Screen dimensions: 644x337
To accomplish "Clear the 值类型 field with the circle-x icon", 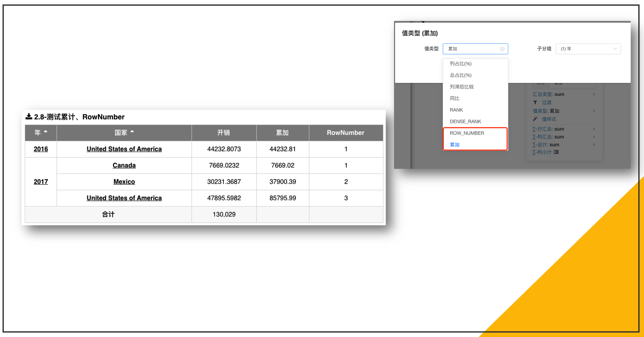I will pos(502,49).
